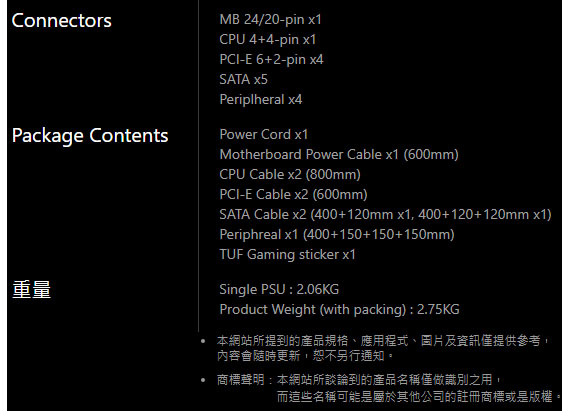The width and height of the screenshot is (570, 411).
Task: Click the Periplheral x4 entry
Action: click(x=260, y=99)
